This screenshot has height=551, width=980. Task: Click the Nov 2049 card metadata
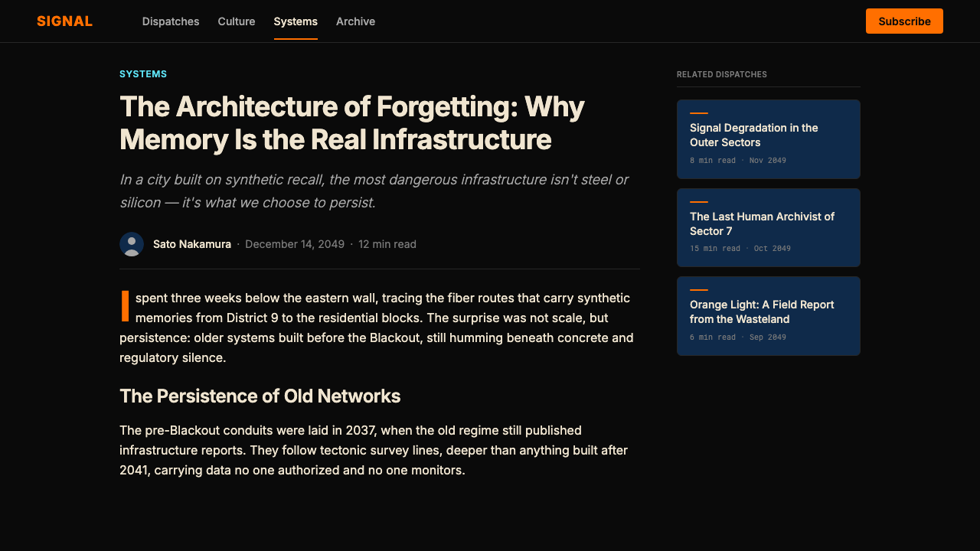tap(768, 161)
